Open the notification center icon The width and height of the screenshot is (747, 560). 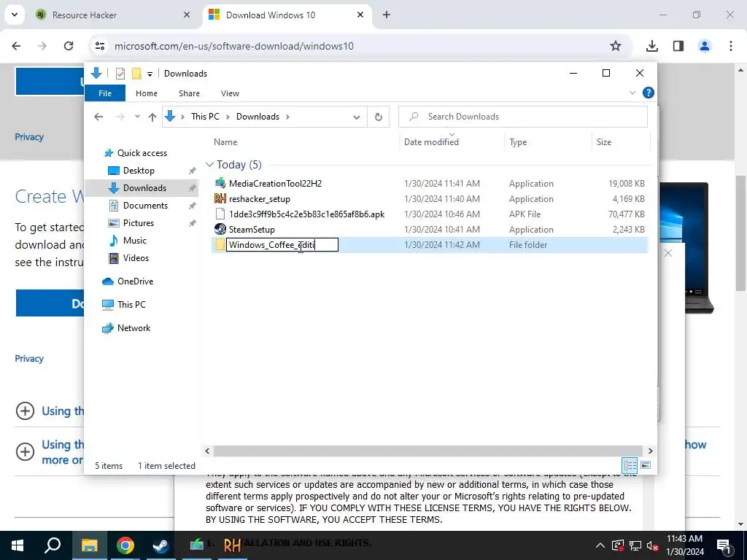(x=724, y=545)
